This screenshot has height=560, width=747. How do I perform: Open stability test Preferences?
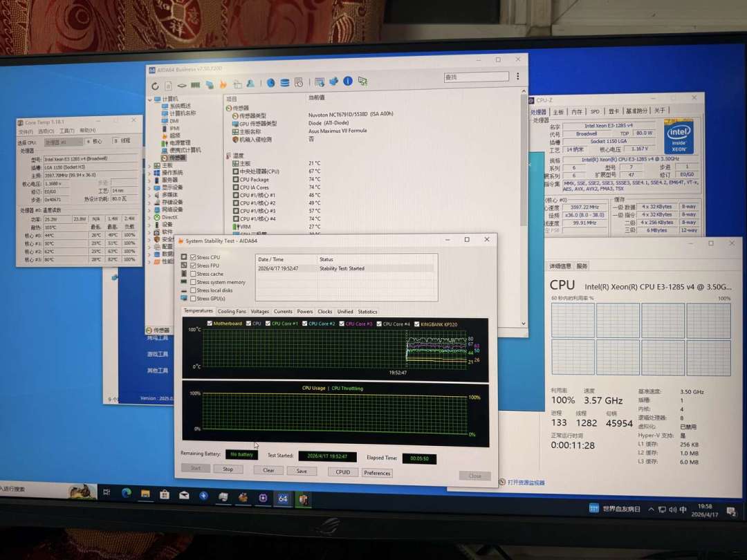point(377,473)
